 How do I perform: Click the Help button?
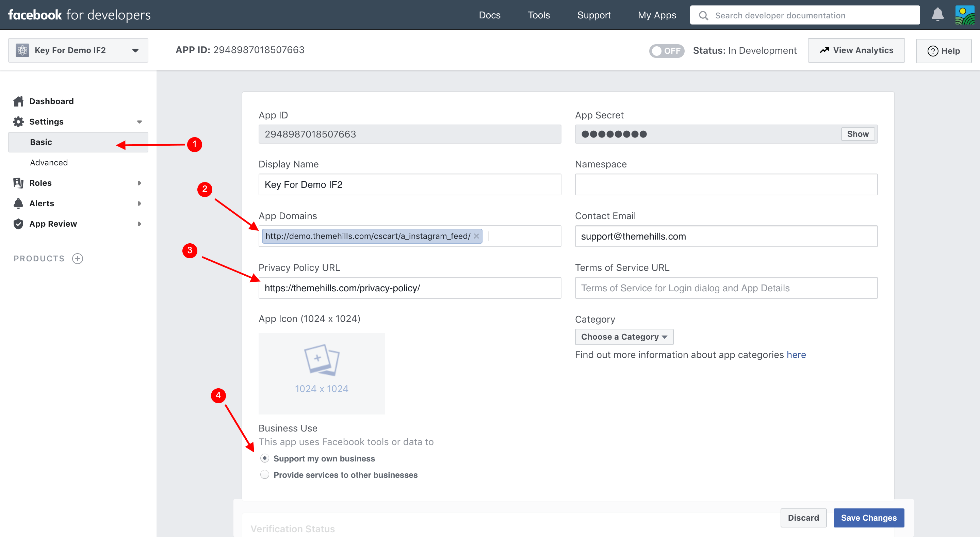(x=944, y=51)
